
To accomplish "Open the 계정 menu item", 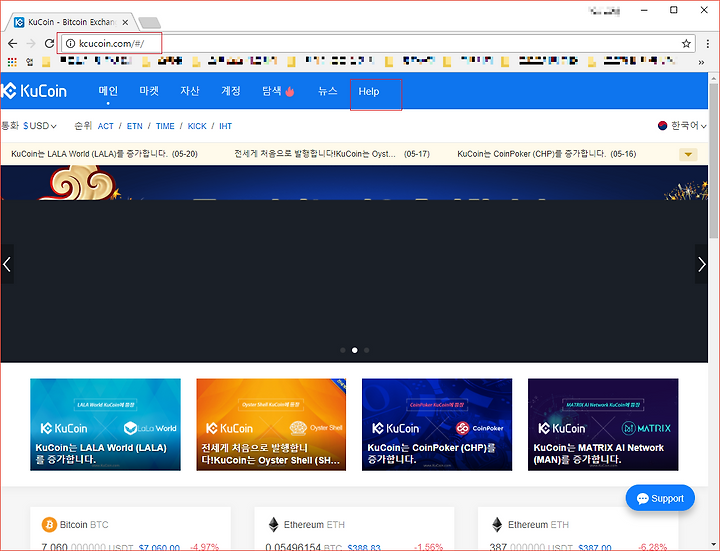I will click(231, 91).
